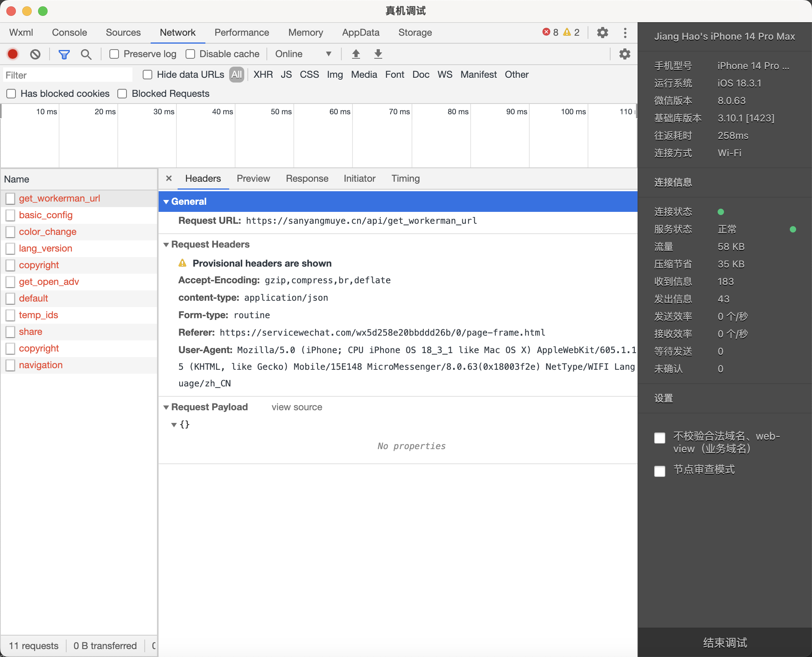This screenshot has width=812, height=657.
Task: Open the Storage tab
Action: 415,33
